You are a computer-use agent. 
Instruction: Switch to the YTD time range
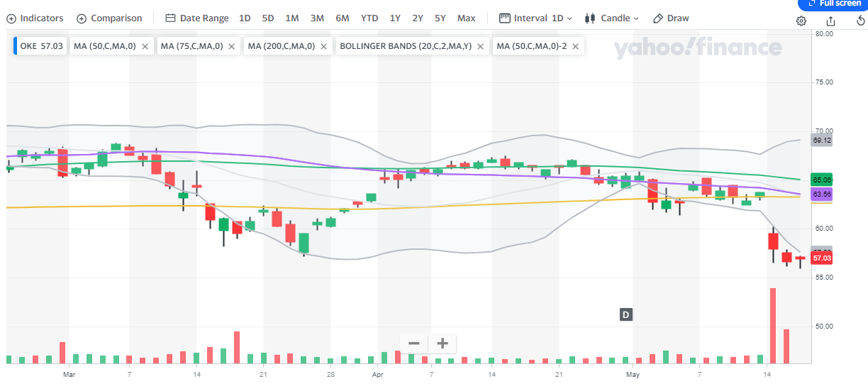click(x=369, y=18)
